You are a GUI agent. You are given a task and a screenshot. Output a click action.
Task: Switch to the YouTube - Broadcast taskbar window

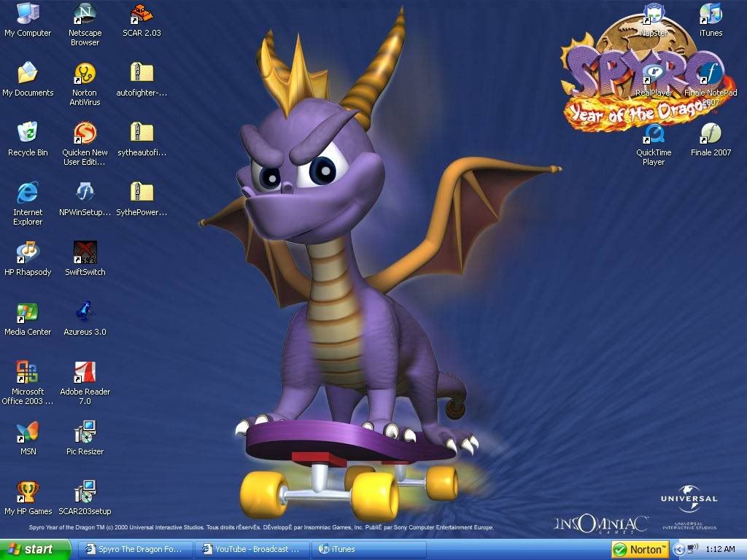tap(252, 549)
